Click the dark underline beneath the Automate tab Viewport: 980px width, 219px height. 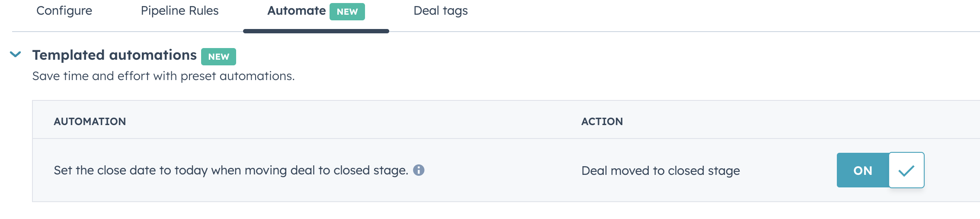tap(316, 31)
